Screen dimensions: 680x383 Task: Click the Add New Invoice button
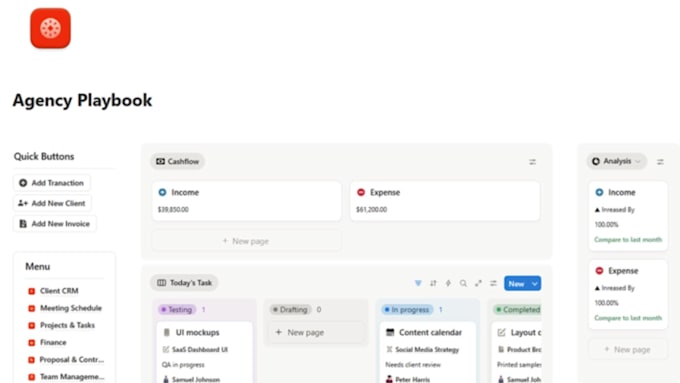pos(55,224)
